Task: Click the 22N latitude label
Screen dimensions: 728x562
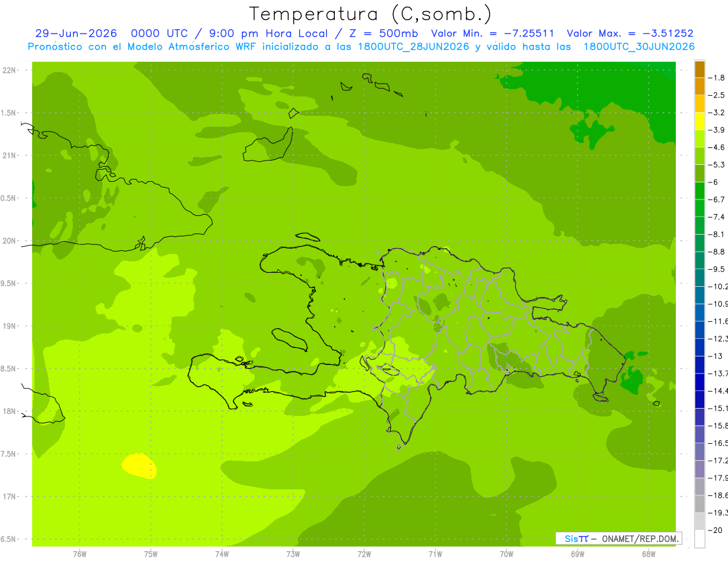Action: 10,70
